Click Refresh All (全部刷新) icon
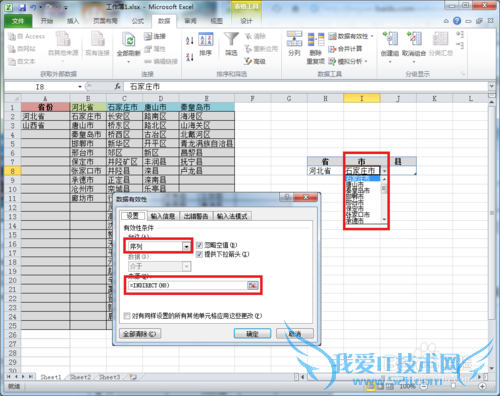This screenshot has height=396, width=500. point(128,40)
